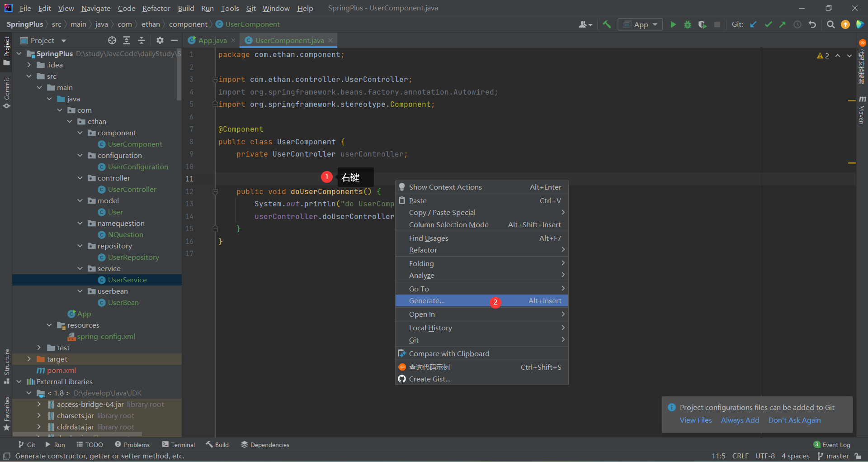Click line:column 11:5 indicator
Screen dimensions: 868x462
click(718, 456)
